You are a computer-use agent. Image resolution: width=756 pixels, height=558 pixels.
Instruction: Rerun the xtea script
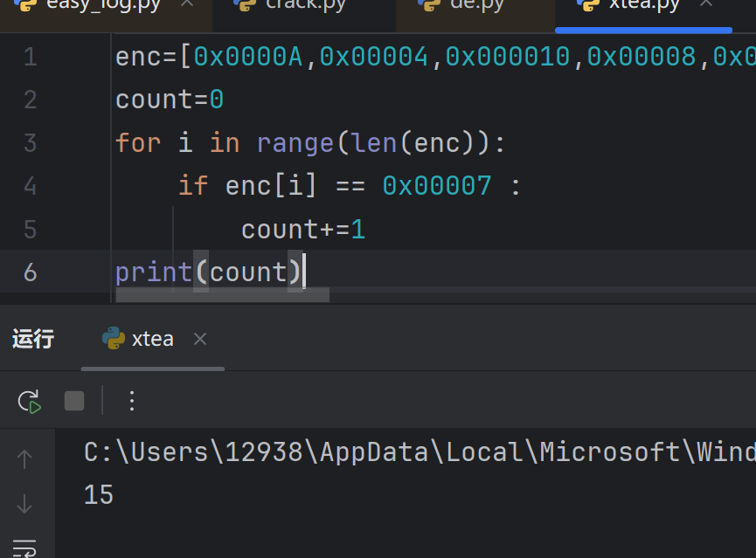click(29, 401)
